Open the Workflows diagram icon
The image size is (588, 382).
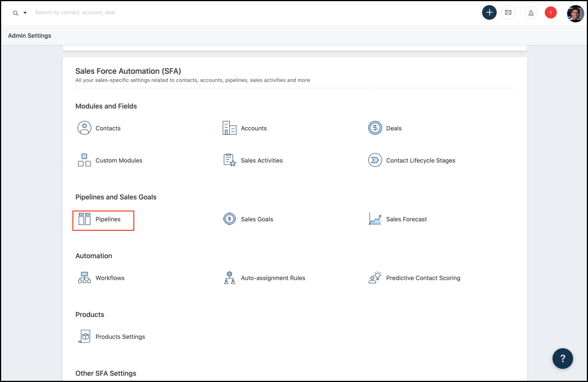pyautogui.click(x=84, y=278)
